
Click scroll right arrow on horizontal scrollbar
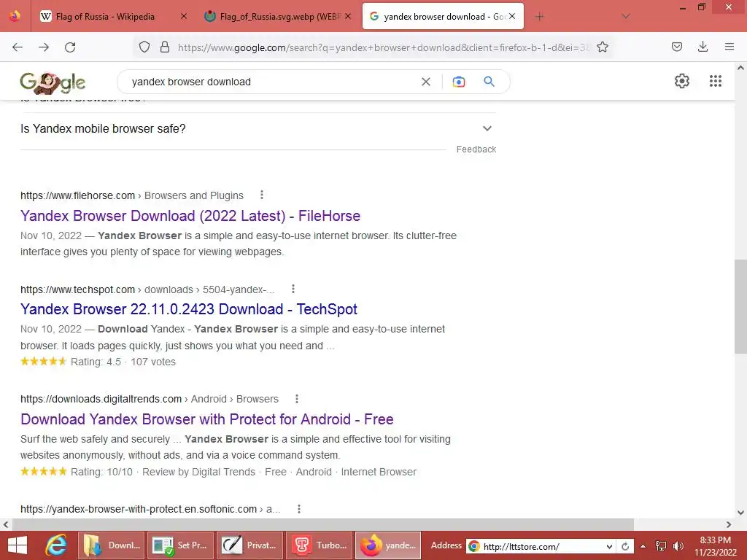pos(729,524)
